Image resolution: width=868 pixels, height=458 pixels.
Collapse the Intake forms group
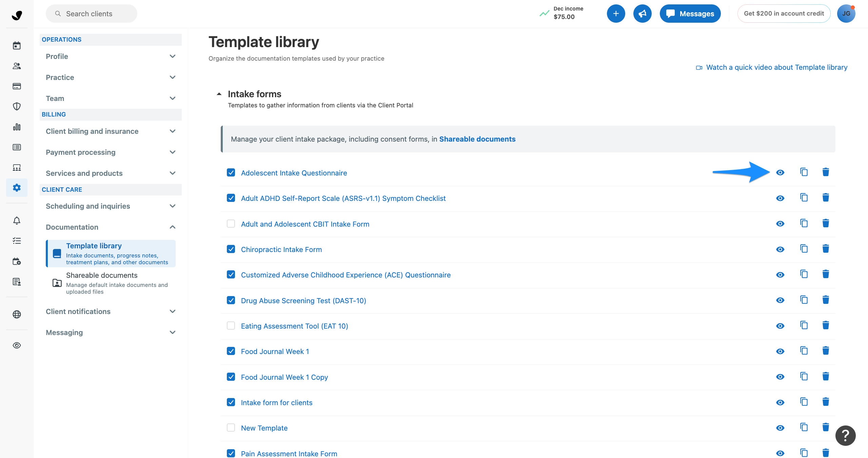pyautogui.click(x=219, y=94)
